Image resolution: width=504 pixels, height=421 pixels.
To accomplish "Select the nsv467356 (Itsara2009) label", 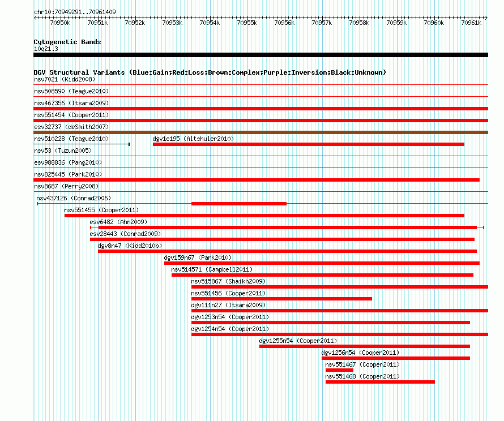I will (x=71, y=103).
